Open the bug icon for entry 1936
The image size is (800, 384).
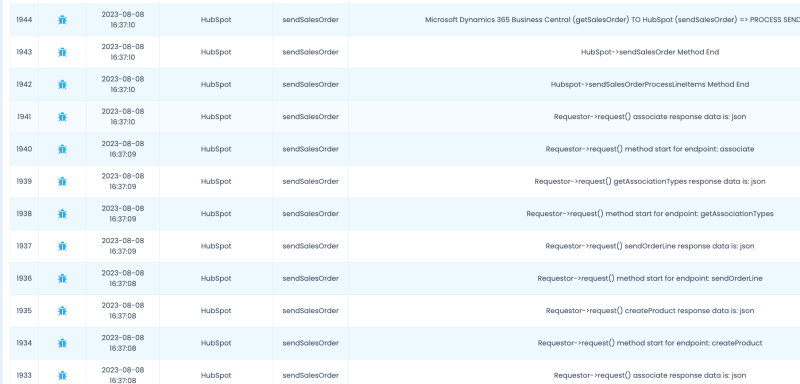62,278
